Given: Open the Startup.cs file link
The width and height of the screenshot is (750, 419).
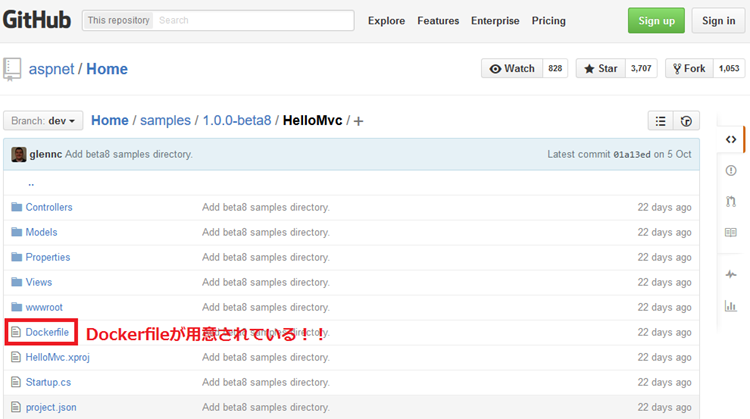Looking at the screenshot, I should tap(48, 382).
